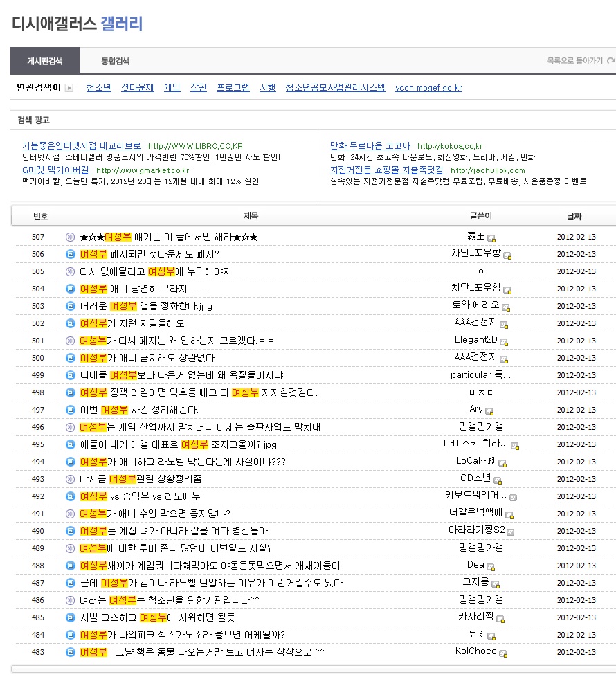The width and height of the screenshot is (616, 677).
Task: Open the gallog icon next to 覇王
Action: coord(491,238)
